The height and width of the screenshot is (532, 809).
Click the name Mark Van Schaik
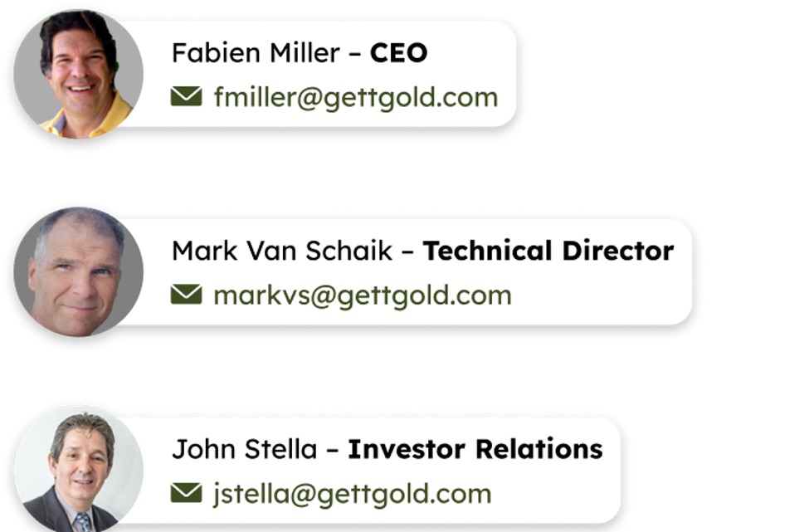[282, 251]
